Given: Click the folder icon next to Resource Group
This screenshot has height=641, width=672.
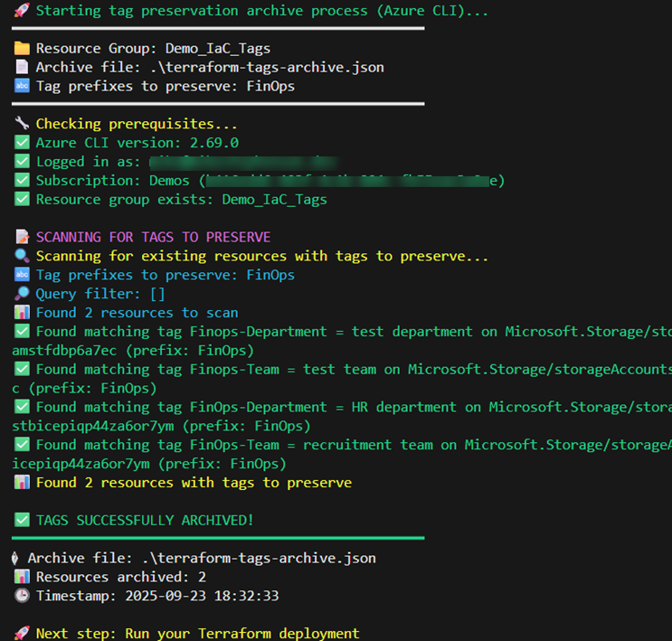Looking at the screenshot, I should pyautogui.click(x=22, y=49).
